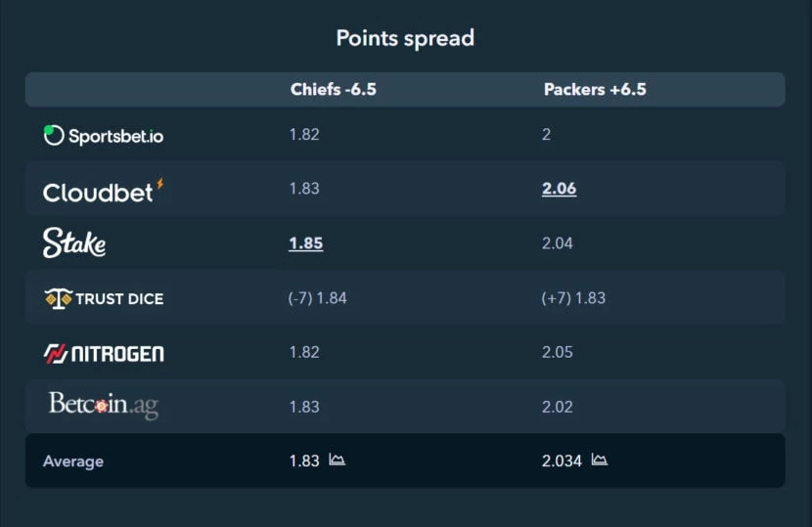Select Stake Packers odds 2.04
812x527 pixels.
point(558,243)
